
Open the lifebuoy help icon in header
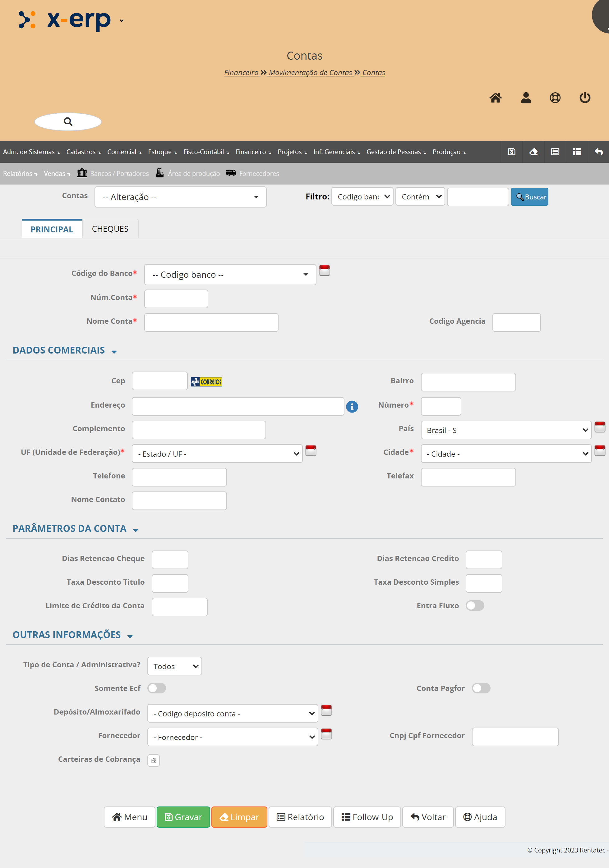click(x=555, y=98)
